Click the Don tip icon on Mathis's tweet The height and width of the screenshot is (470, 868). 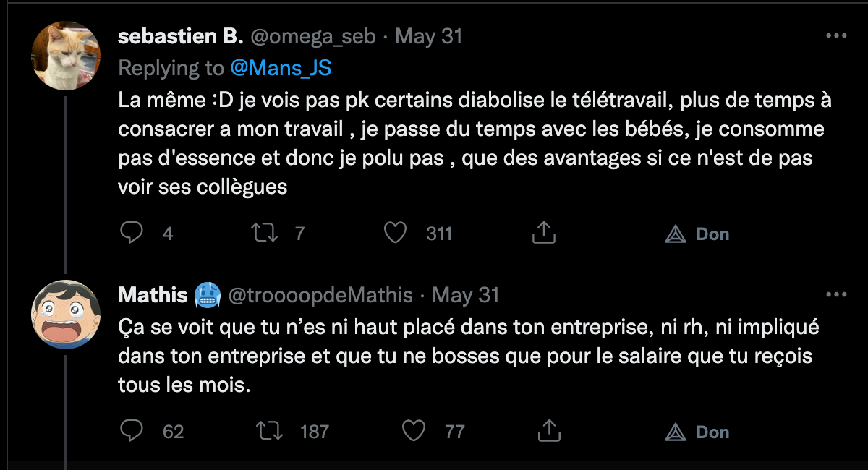click(x=675, y=432)
